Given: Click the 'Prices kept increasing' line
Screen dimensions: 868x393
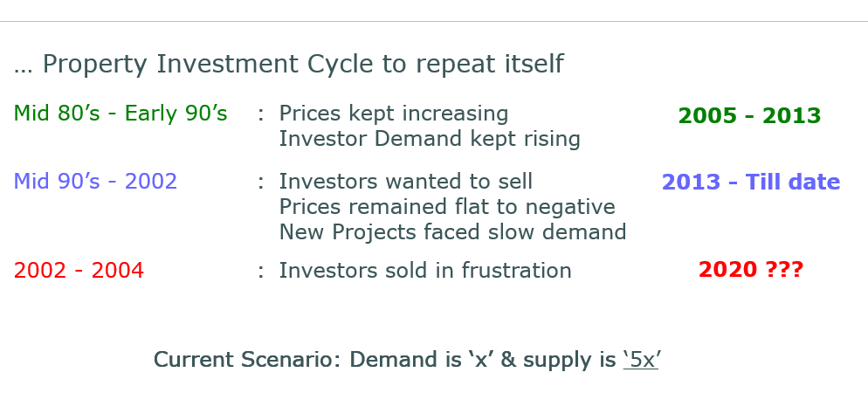Looking at the screenshot, I should (x=394, y=114).
